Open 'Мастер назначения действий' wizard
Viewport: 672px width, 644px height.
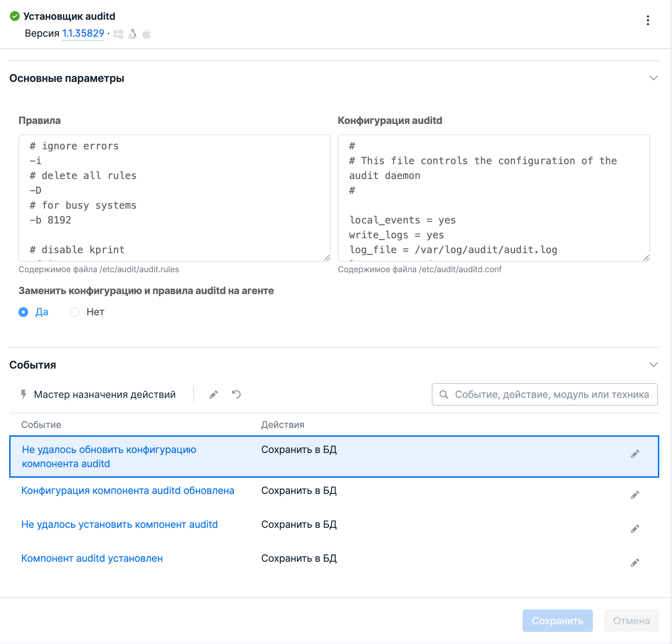[98, 394]
